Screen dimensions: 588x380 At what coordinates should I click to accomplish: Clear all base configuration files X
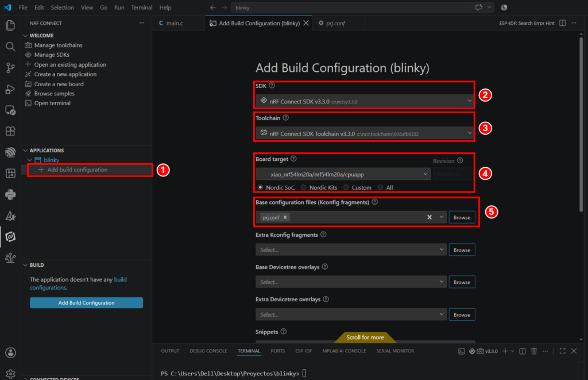pyautogui.click(x=430, y=217)
